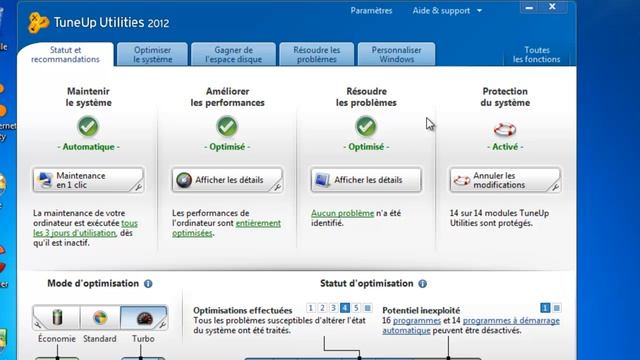Go to page 2 of Optimisations effectuées
The image size is (640, 360).
pyautogui.click(x=322, y=308)
